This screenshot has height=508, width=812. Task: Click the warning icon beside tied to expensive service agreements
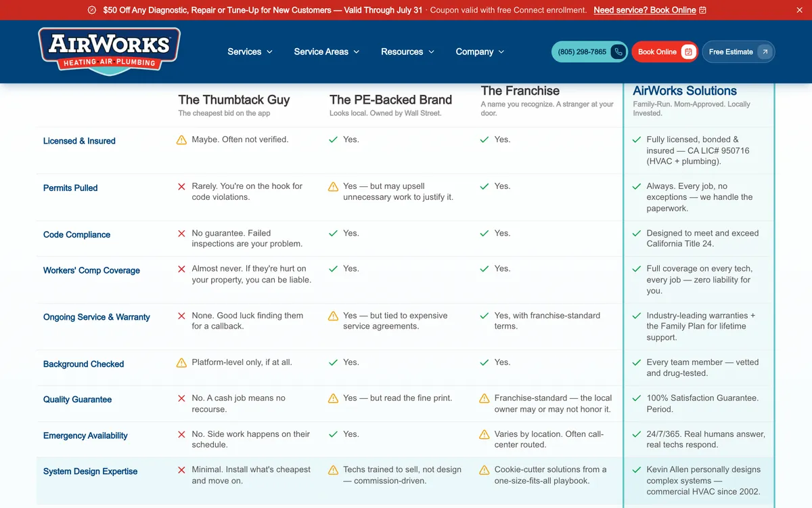(333, 316)
